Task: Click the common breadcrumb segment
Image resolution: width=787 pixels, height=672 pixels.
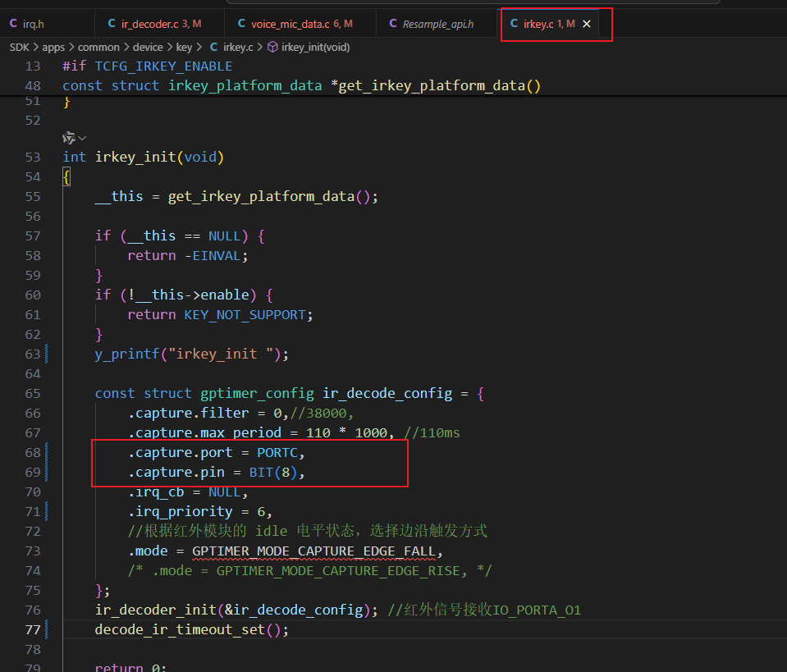Action: [x=98, y=47]
